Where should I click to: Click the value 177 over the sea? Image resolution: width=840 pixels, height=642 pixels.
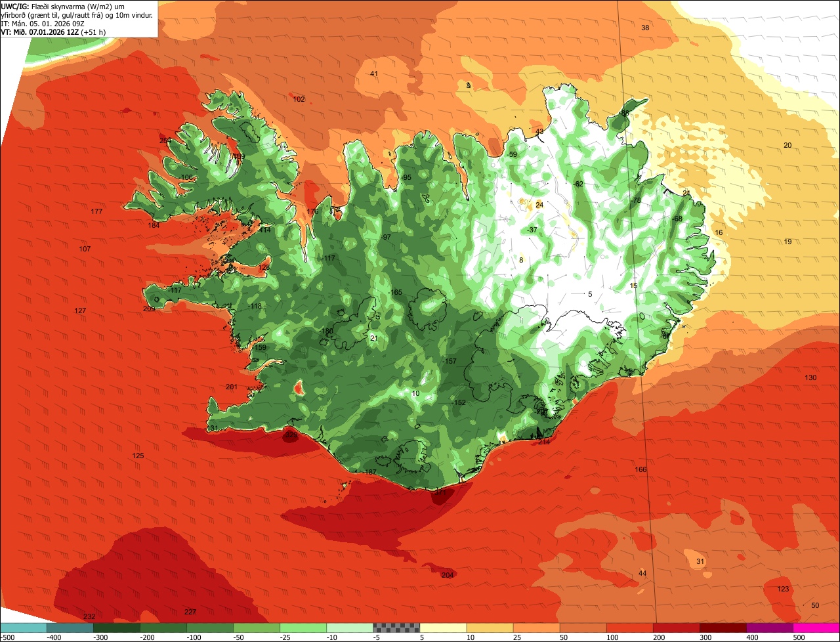point(97,211)
